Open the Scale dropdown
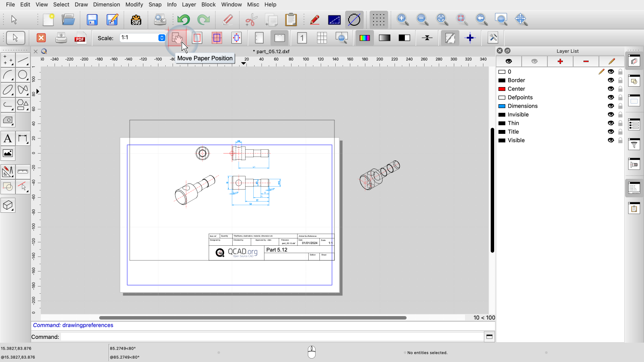Screen dimensions: 644x362 tap(161, 38)
